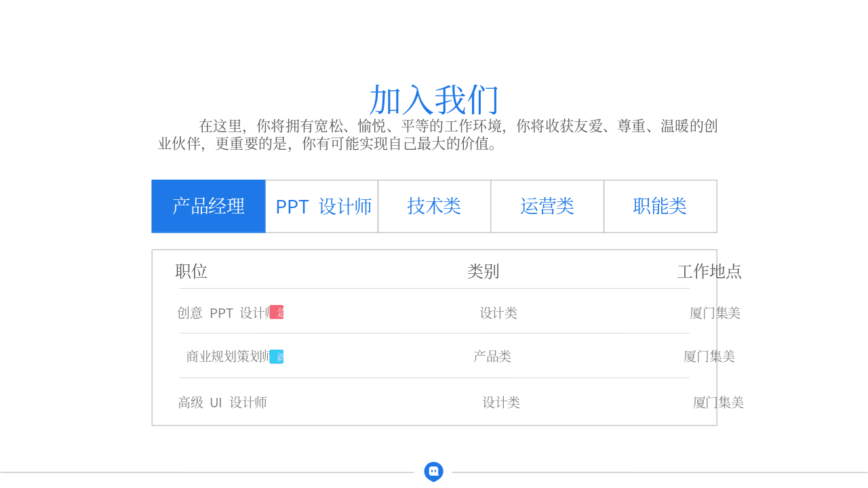Show the 职能类 job category tab
Viewport: 868px width, 488px height.
tap(660, 206)
